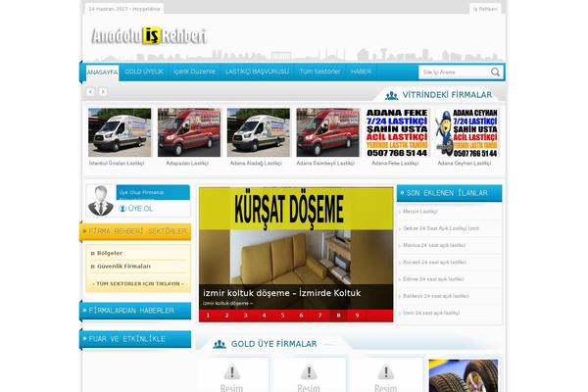
Task: Select slide number 3
Action: [x=246, y=316]
